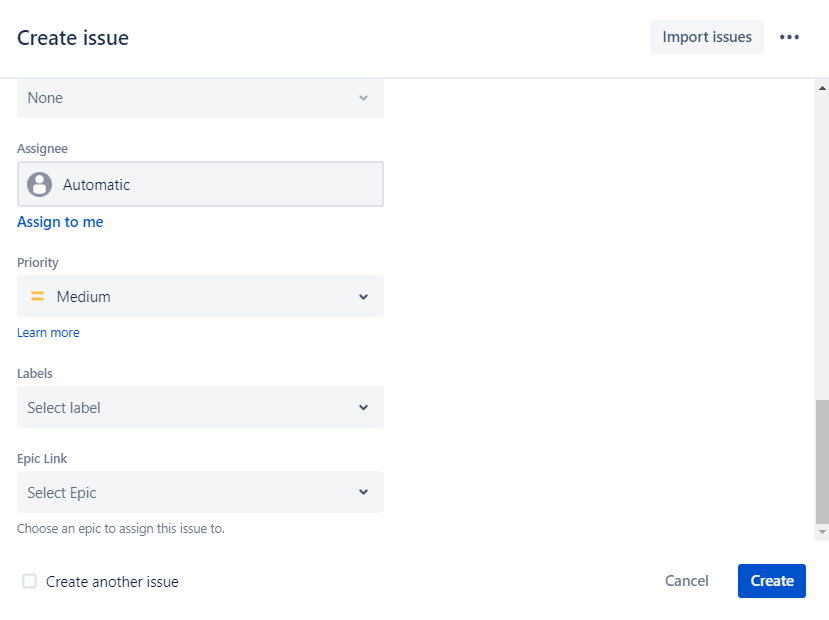Click the orange Medium priority icon
Image resolution: width=829 pixels, height=620 pixels.
[x=37, y=297]
